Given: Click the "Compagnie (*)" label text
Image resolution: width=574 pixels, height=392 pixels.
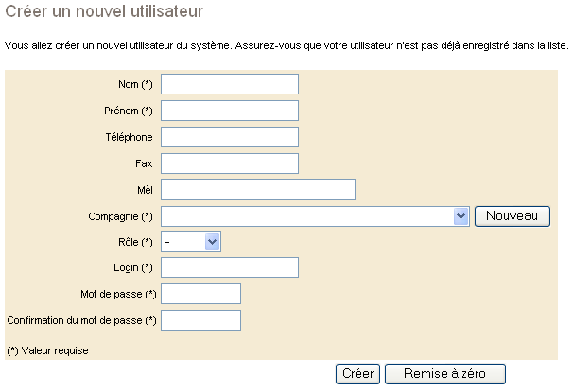Looking at the screenshot, I should tap(120, 216).
